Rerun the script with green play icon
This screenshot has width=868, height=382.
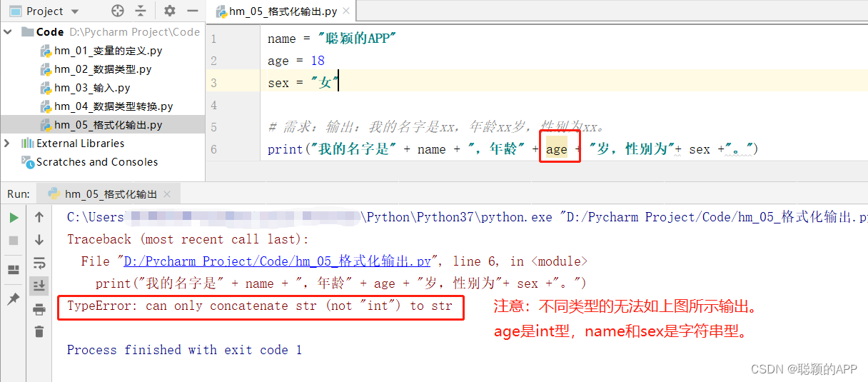[14, 217]
